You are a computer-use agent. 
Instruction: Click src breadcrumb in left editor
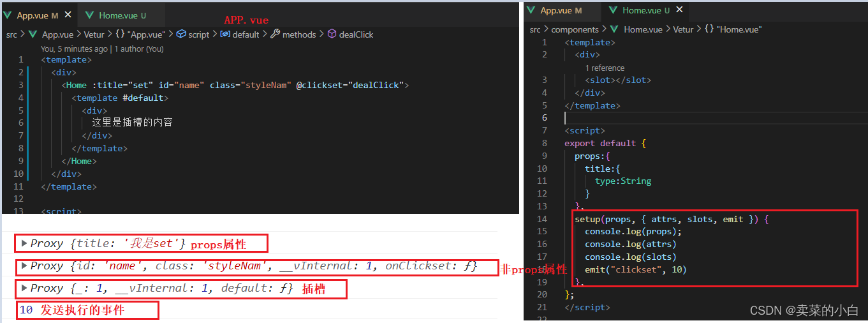tap(11, 34)
